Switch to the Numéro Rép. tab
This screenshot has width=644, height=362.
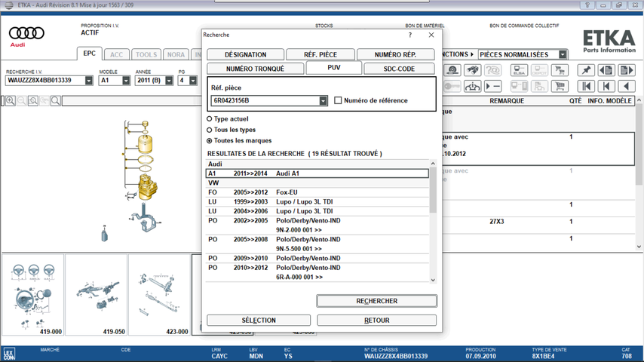[395, 54]
